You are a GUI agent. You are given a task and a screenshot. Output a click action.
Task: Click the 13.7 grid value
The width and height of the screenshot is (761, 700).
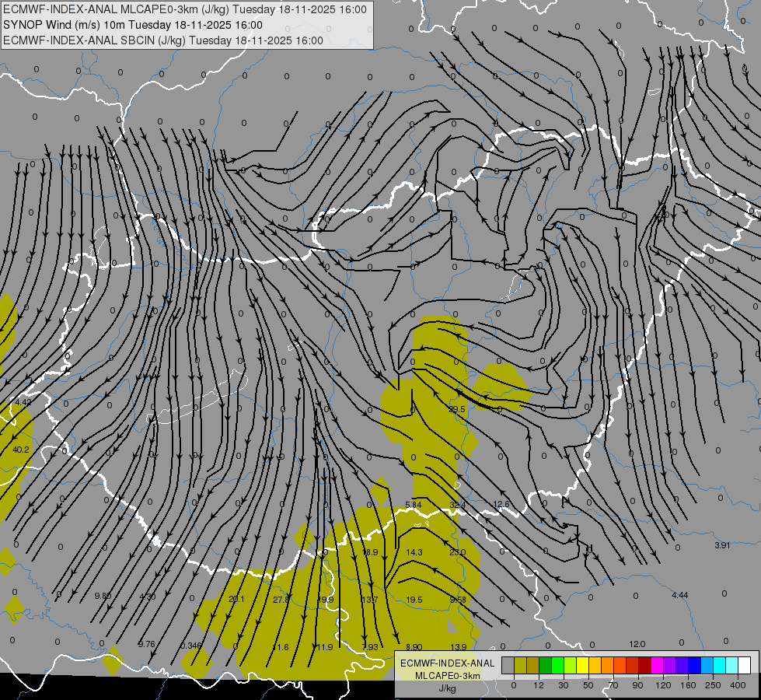pos(369,600)
